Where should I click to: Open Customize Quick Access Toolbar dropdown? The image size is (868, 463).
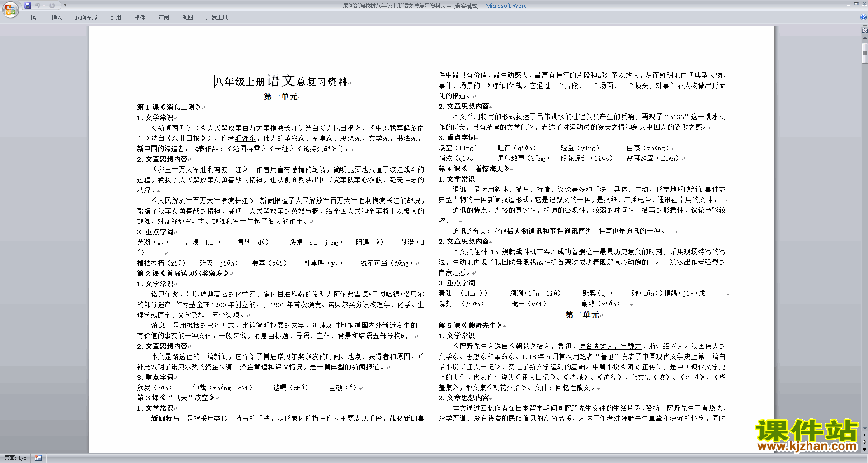[x=65, y=5]
